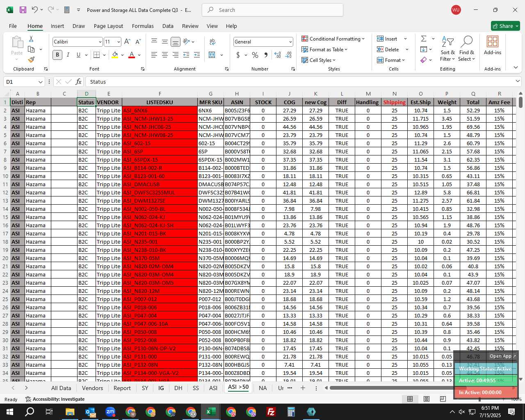This screenshot has height=420, width=525.
Task: Open the File menu
Action: 13,26
